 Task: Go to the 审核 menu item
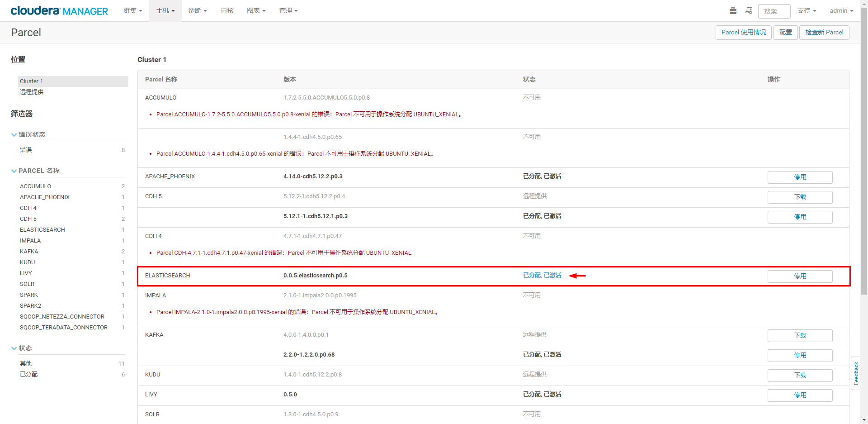[x=227, y=10]
